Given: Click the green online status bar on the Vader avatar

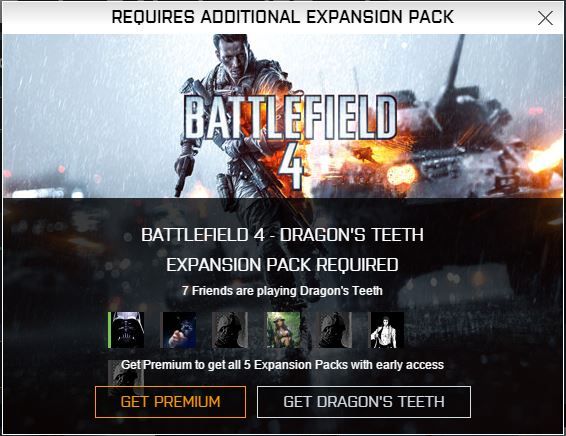Looking at the screenshot, I should pyautogui.click(x=109, y=330).
